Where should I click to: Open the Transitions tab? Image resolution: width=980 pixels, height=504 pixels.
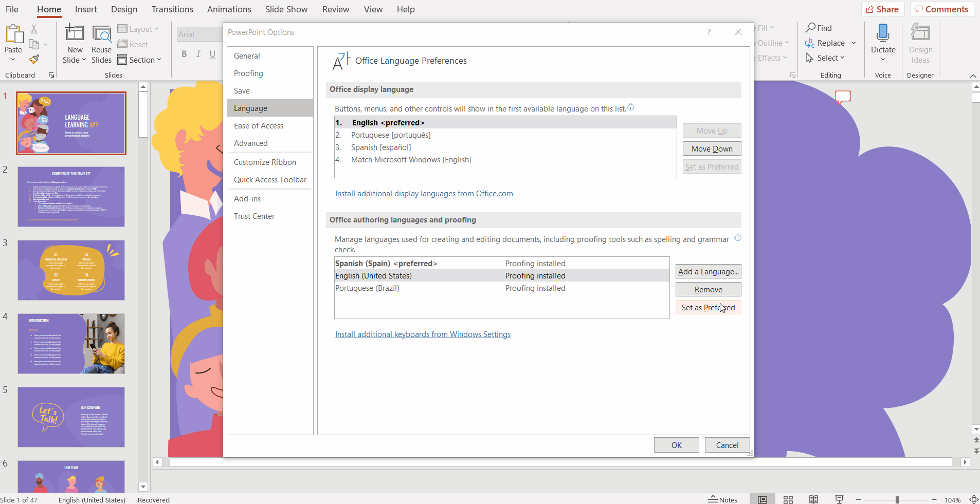coord(172,9)
